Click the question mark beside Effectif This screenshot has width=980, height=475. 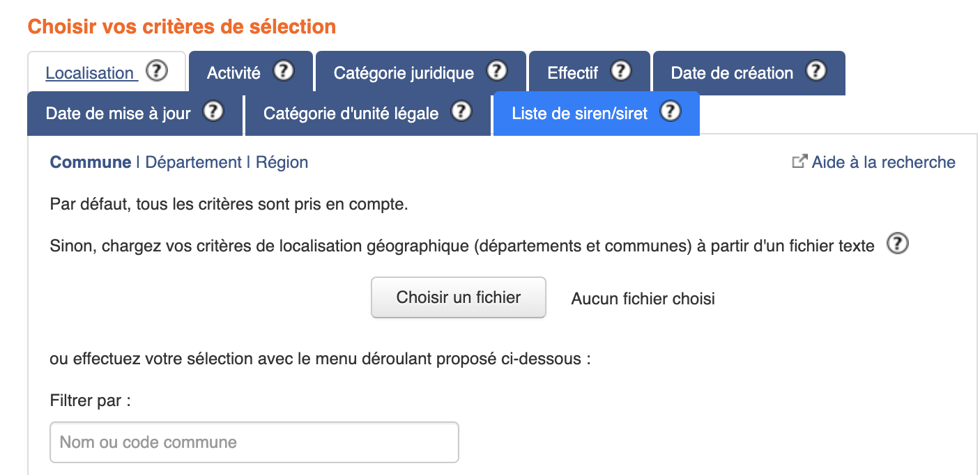620,72
